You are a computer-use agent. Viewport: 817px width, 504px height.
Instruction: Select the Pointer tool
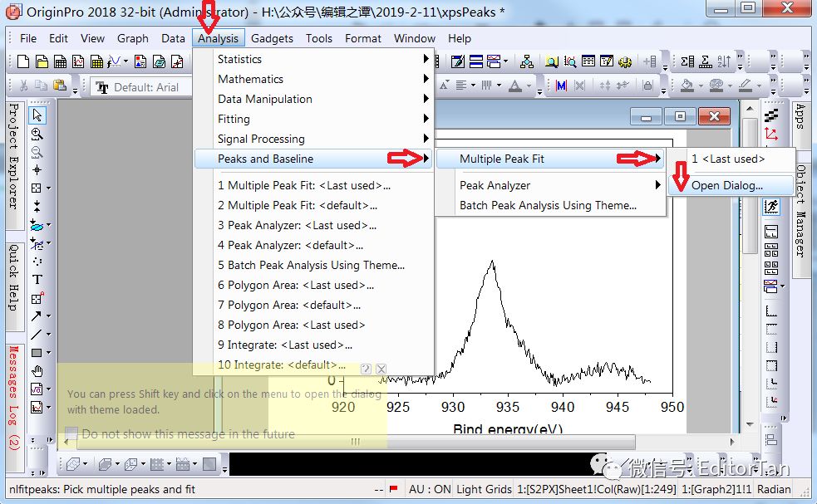click(x=37, y=115)
